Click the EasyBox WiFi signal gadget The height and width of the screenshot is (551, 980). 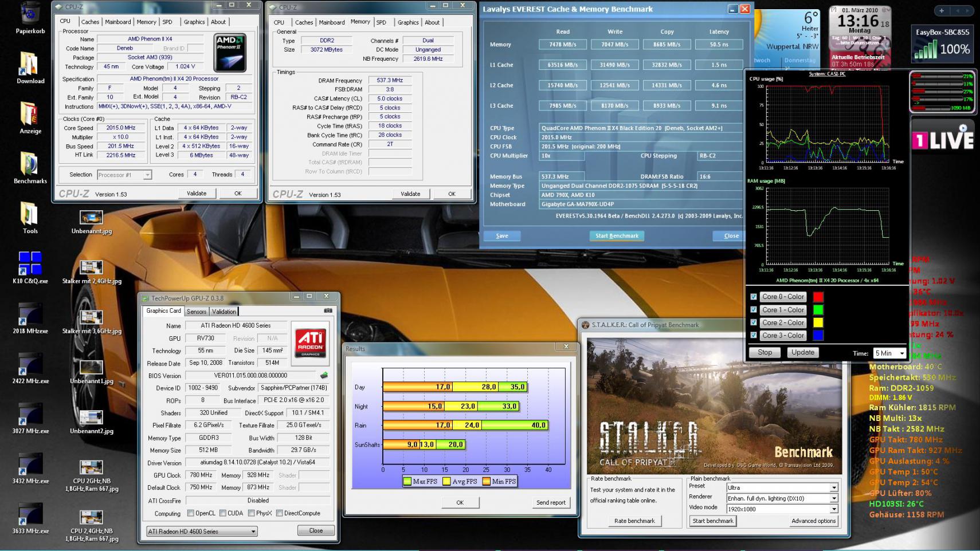(x=943, y=44)
